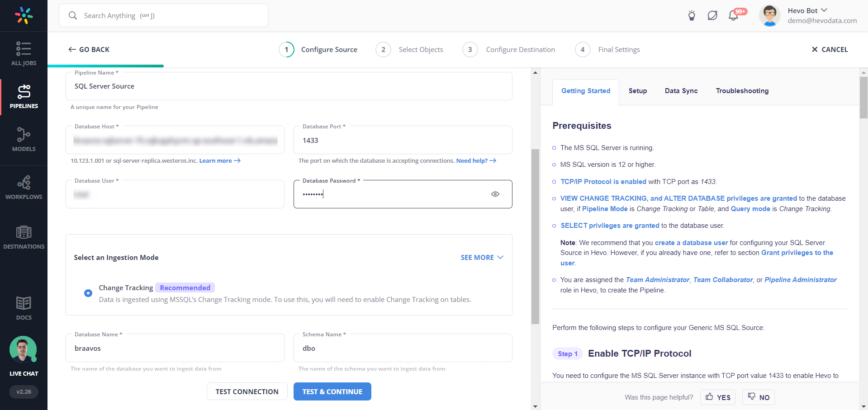This screenshot has width=868, height=410.
Task: Open Workflows in the sidebar
Action: pos(24,188)
